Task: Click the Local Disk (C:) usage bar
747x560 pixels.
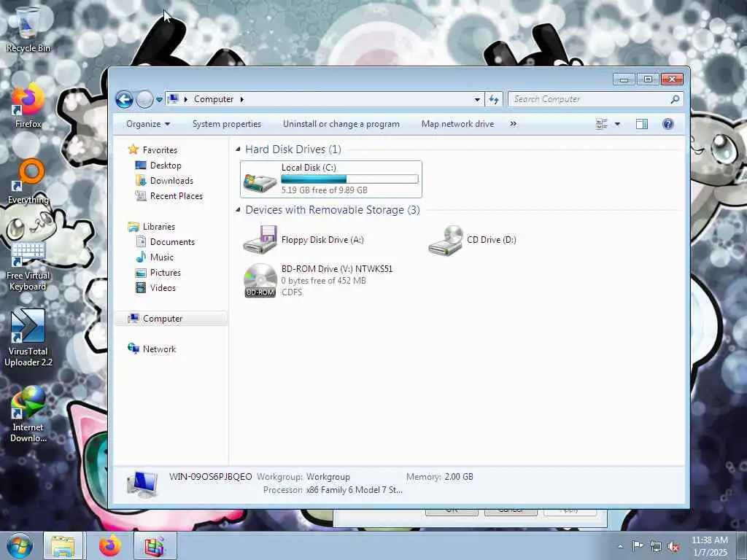Action: [x=349, y=179]
